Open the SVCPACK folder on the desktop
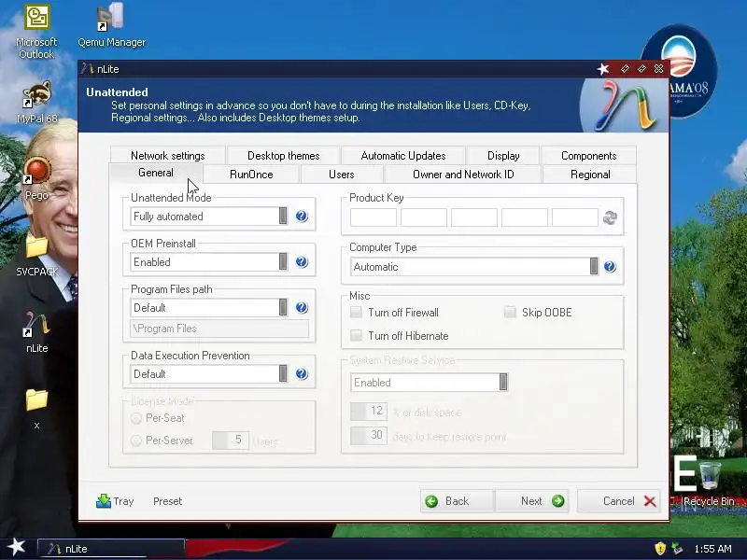The width and height of the screenshot is (747, 560). click(x=36, y=256)
